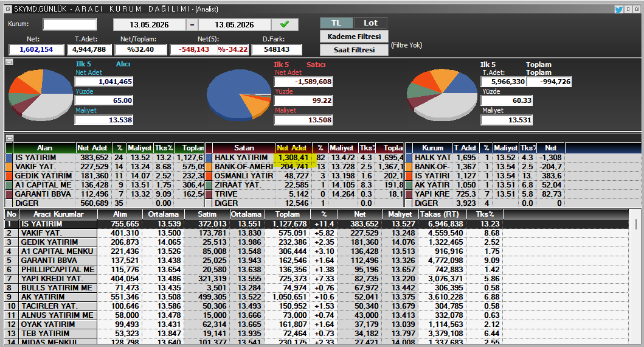
Task: Click the Ilk 5 Satıcı pie chart
Action: pos(238,94)
